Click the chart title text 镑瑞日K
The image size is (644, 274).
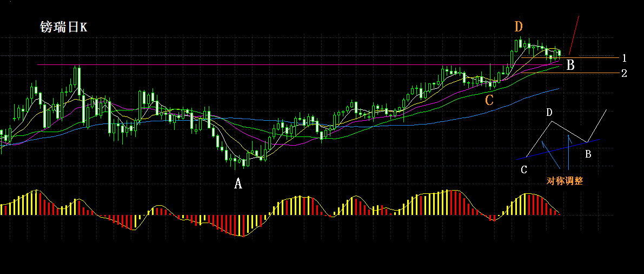64,28
